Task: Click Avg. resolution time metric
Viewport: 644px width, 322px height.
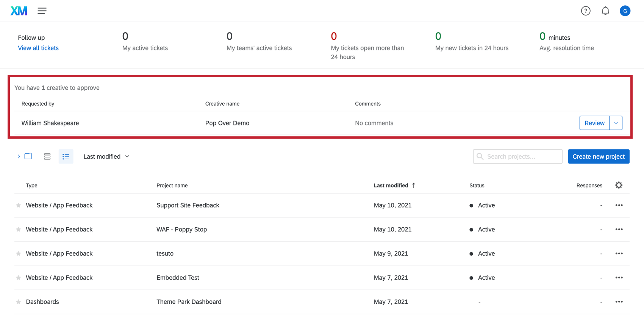Action: 567,42
